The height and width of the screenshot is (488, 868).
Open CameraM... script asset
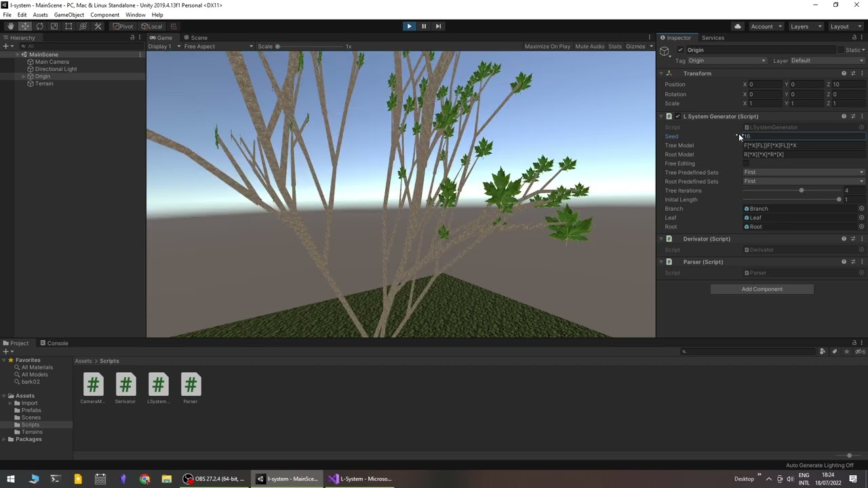pos(93,388)
